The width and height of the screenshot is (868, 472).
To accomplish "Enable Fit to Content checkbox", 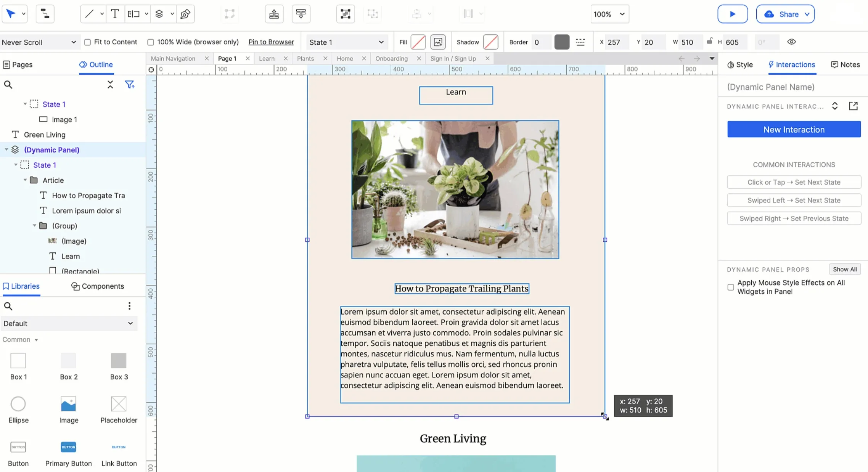I will click(88, 42).
